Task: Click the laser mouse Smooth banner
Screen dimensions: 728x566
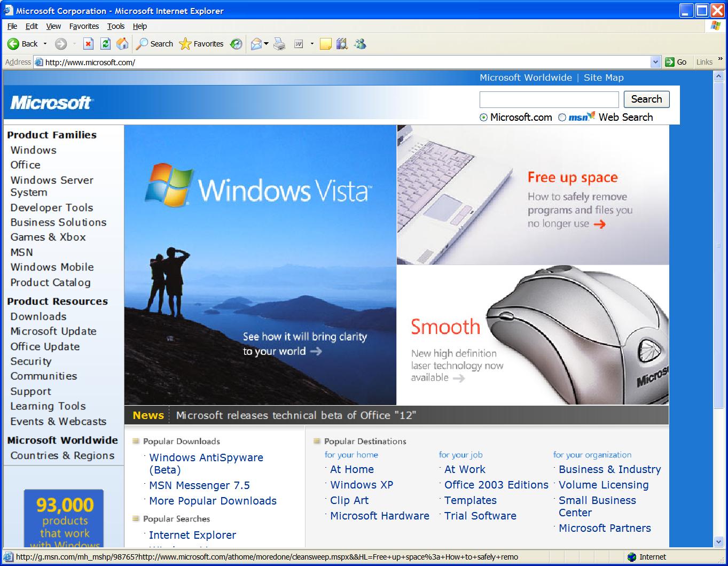Action: tap(533, 335)
